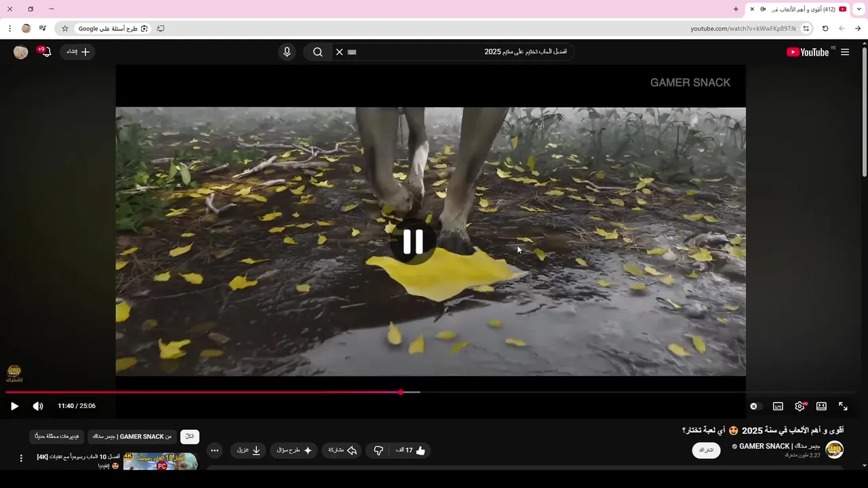Open the YouTube account avatar menu
Image resolution: width=868 pixels, height=488 pixels.
coord(21,52)
